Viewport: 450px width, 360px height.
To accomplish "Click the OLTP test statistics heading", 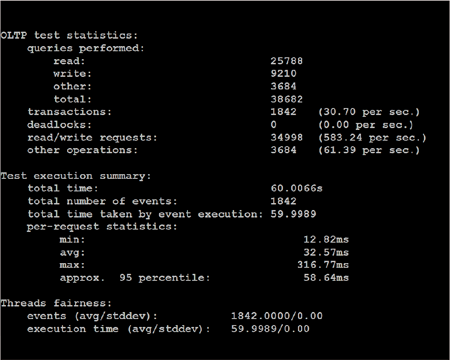I will click(69, 35).
